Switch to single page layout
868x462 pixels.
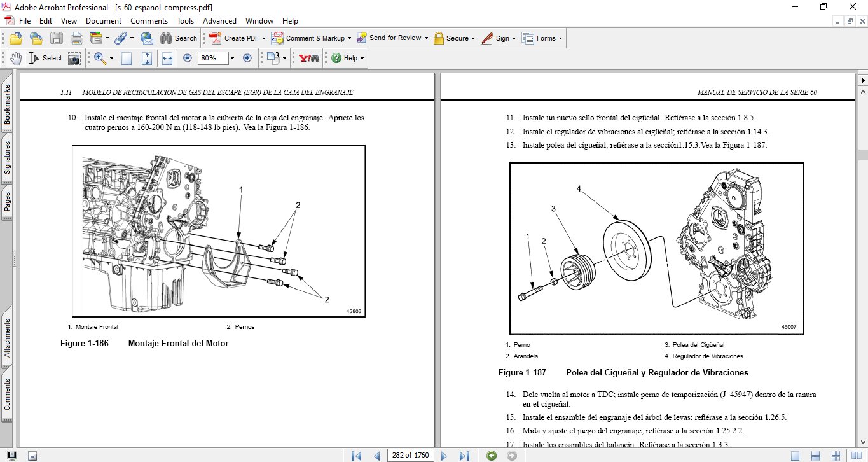tap(795, 456)
